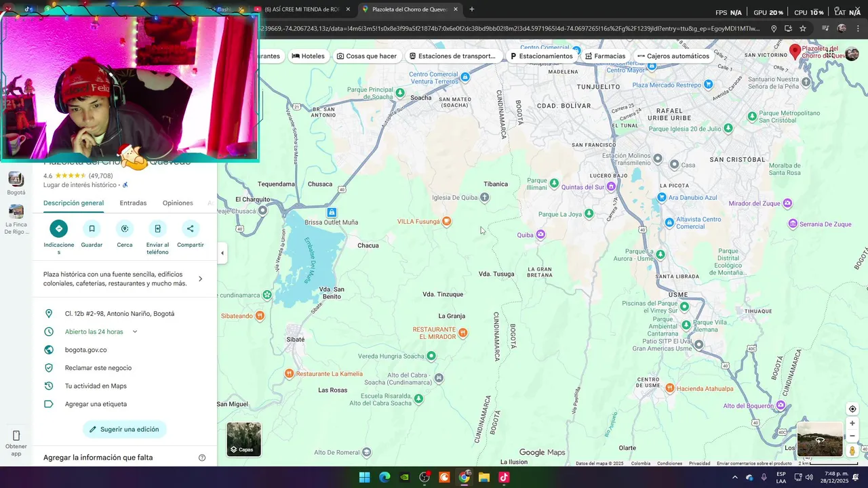Image resolution: width=868 pixels, height=488 pixels.
Task: Filter by Cajeros automáticos chip
Action: click(x=673, y=56)
